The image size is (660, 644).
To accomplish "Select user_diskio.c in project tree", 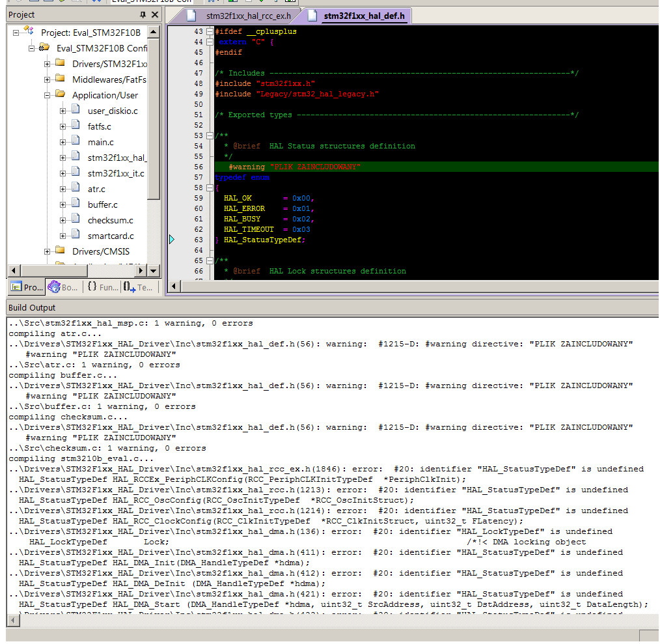I will click(x=113, y=111).
